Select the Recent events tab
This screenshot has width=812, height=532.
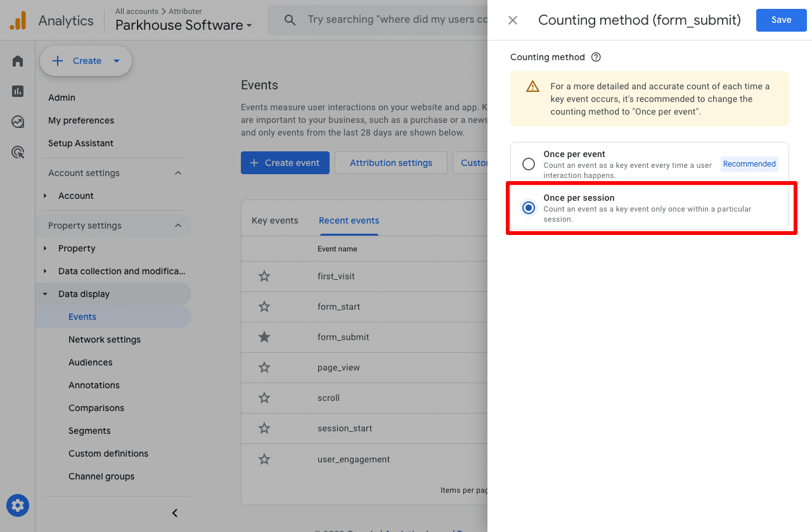coord(349,220)
